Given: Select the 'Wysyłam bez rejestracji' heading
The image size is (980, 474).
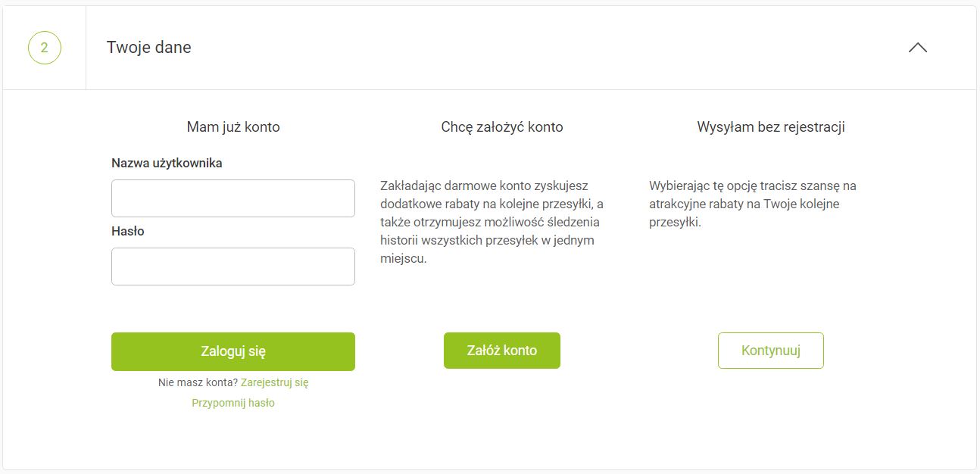Looking at the screenshot, I should click(770, 127).
